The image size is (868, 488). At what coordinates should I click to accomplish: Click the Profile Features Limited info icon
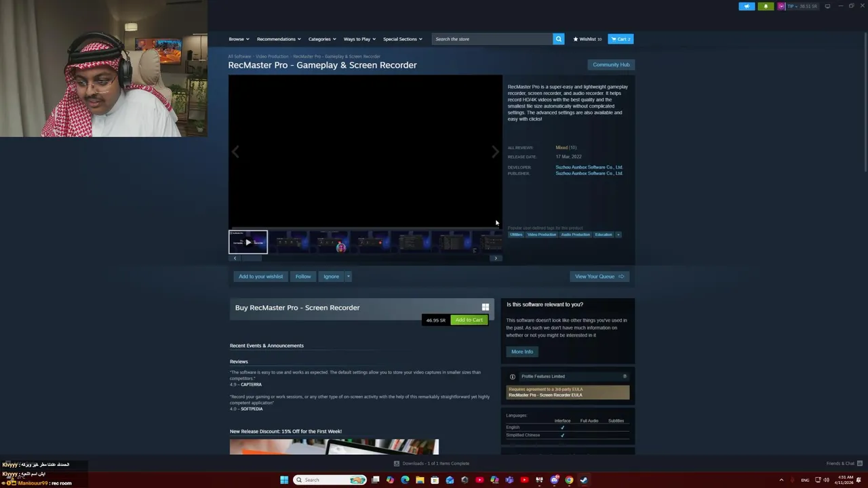tap(513, 376)
